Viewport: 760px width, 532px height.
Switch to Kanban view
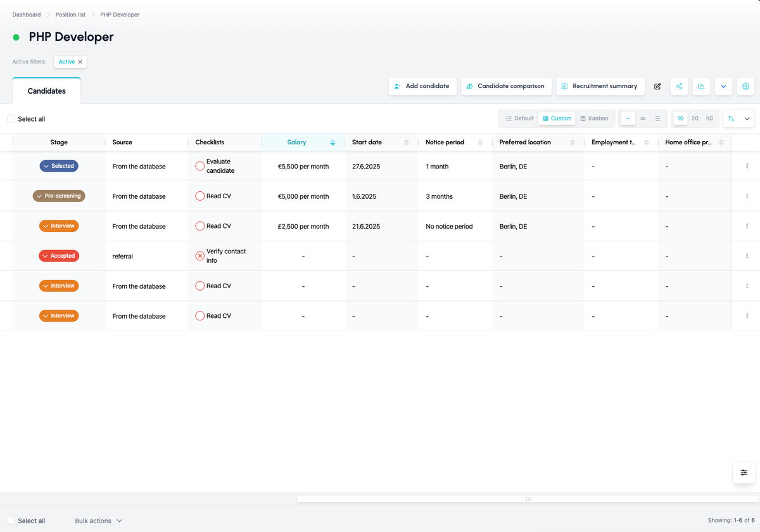tap(595, 118)
